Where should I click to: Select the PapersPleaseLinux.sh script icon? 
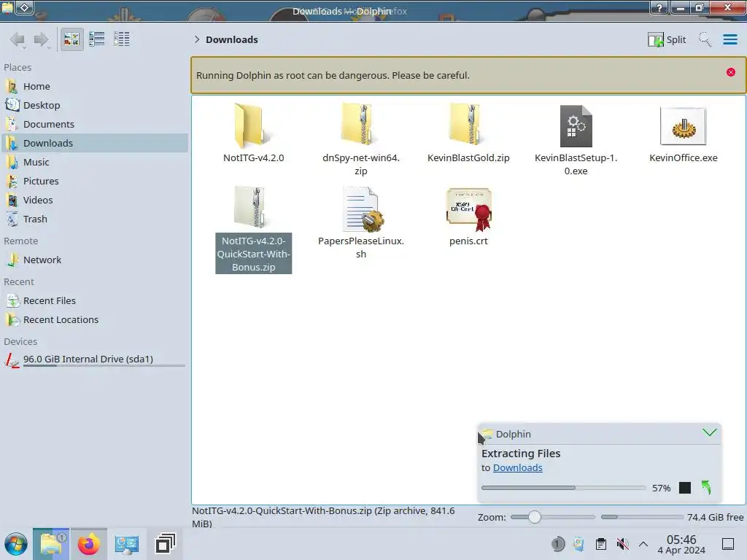tap(362, 209)
